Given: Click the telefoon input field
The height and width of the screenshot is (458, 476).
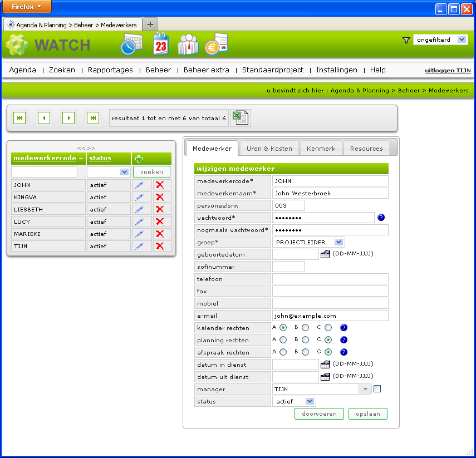Looking at the screenshot, I should (x=330, y=279).
